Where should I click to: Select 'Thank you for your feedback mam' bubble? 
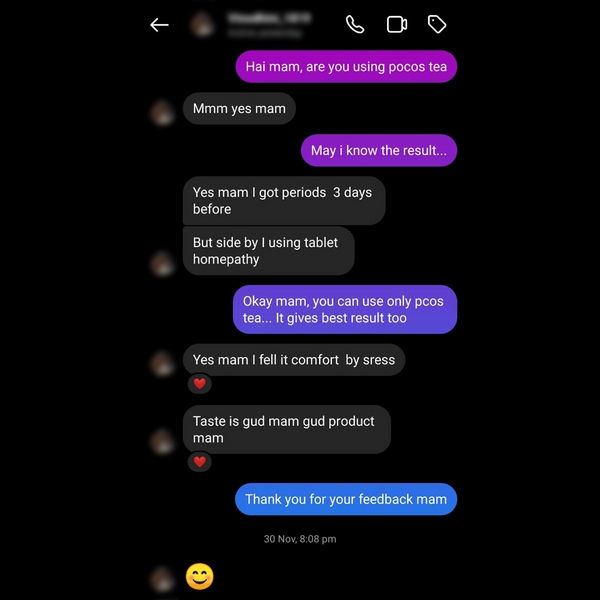[x=346, y=499]
